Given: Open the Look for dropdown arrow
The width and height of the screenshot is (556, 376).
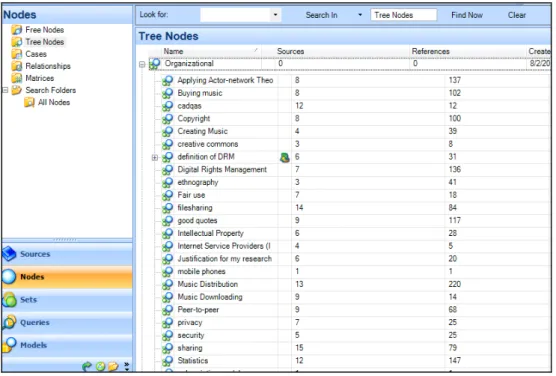Looking at the screenshot, I should click(x=276, y=15).
